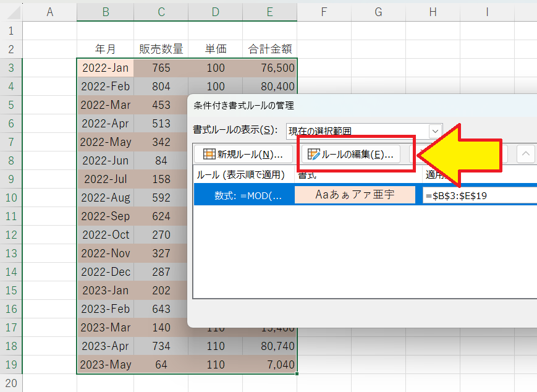Click the cell showing 80,740
537x392 pixels.
(270, 346)
